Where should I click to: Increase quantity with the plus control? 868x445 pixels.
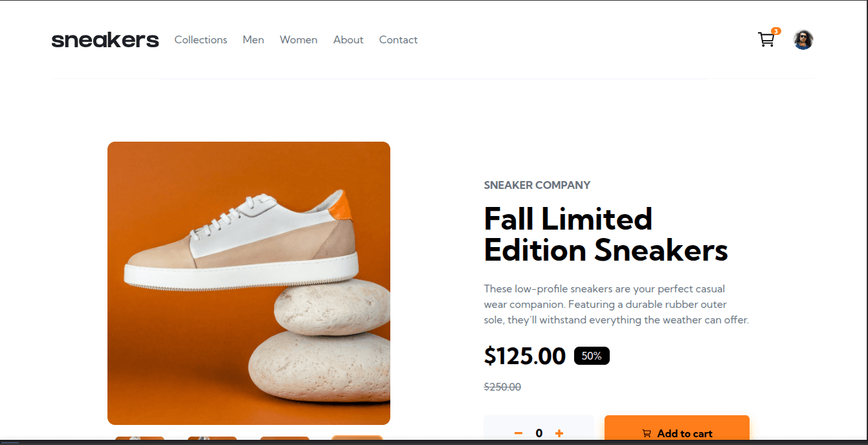(x=559, y=433)
